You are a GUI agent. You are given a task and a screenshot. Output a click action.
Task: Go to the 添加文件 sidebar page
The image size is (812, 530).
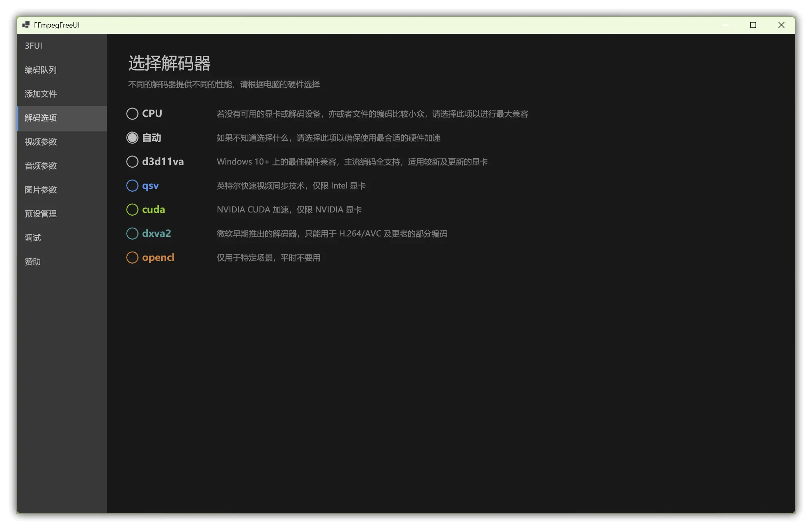(x=62, y=94)
